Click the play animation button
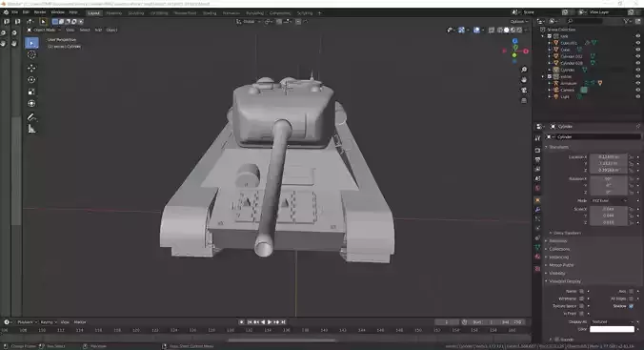This screenshot has width=644, height=350. 270,322
